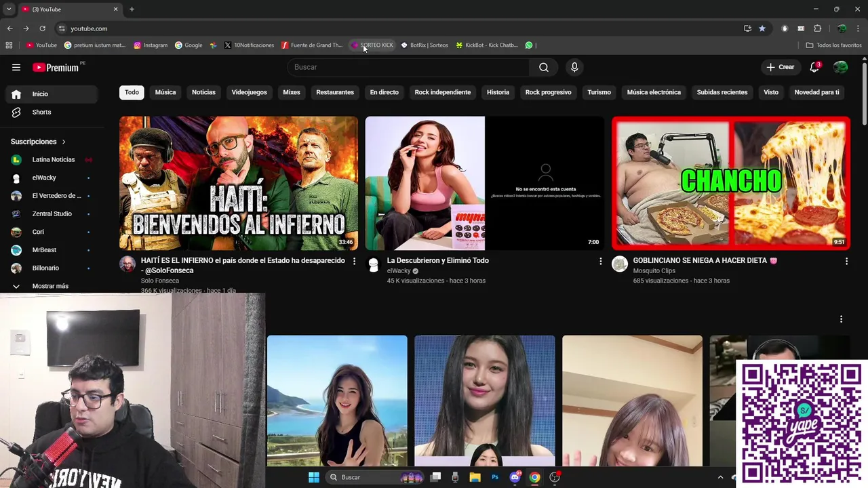
Task: Open Chrome apps grid in bookmarks bar
Action: coord(9,45)
